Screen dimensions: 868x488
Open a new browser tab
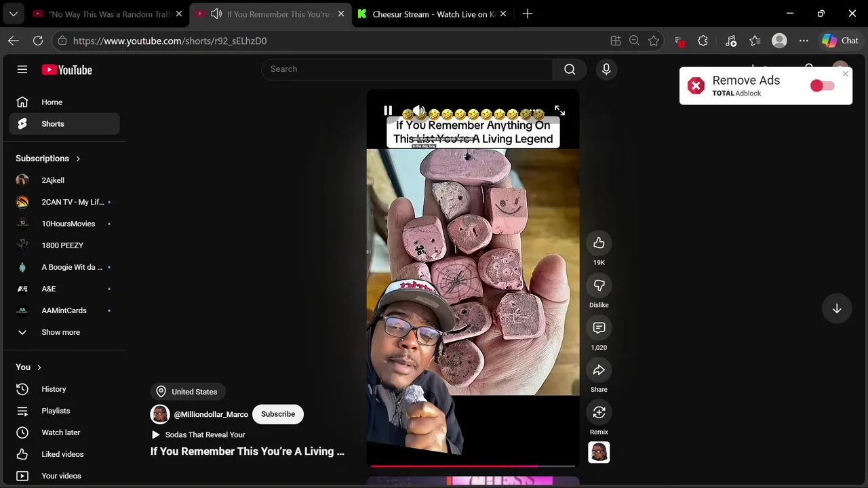[528, 14]
